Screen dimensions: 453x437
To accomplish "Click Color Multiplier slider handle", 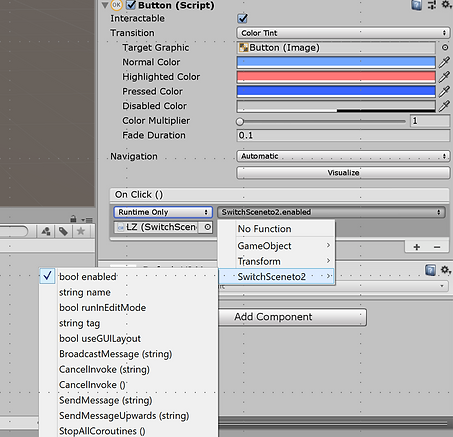I will 240,121.
